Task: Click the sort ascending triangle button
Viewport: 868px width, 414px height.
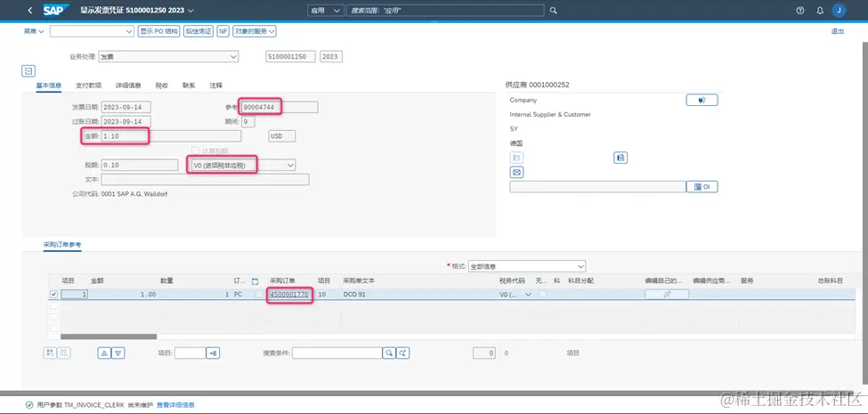Action: click(x=104, y=353)
